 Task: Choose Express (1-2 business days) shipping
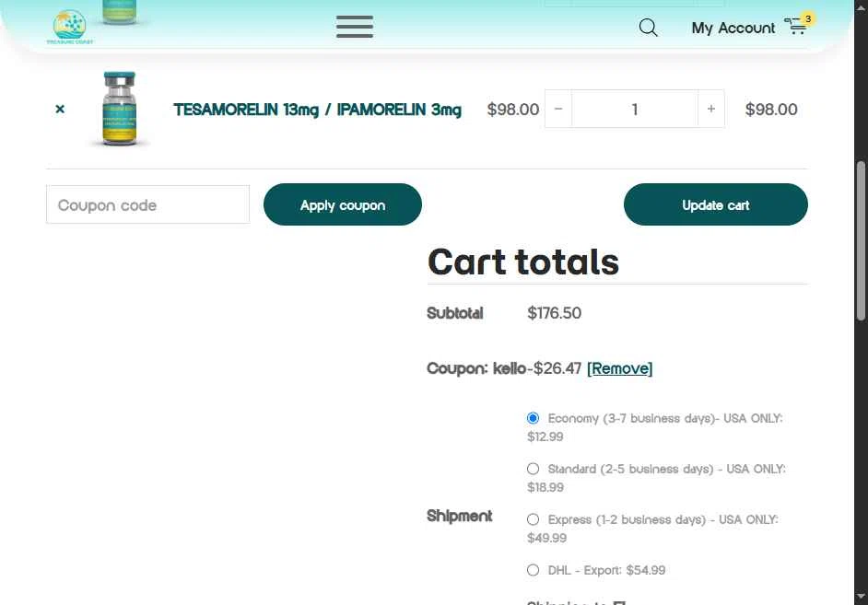533,519
